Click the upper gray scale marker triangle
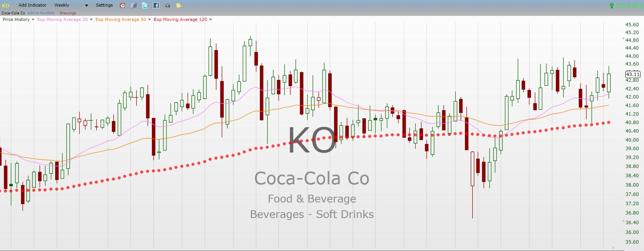 623,39
